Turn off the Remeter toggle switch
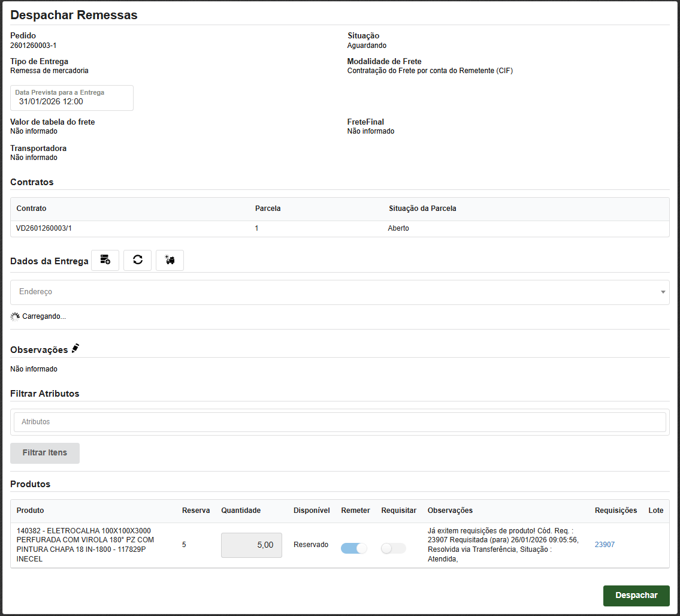 [x=354, y=548]
